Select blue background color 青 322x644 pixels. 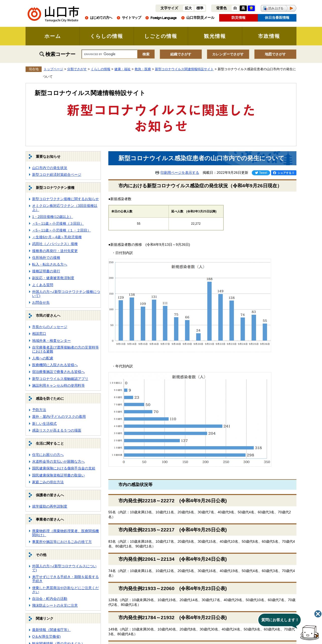coord(251,8)
